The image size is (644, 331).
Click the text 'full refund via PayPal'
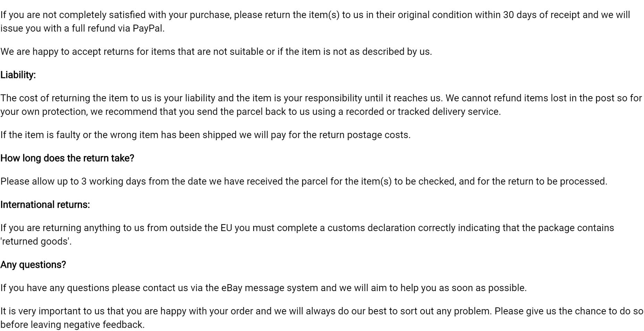117,28
